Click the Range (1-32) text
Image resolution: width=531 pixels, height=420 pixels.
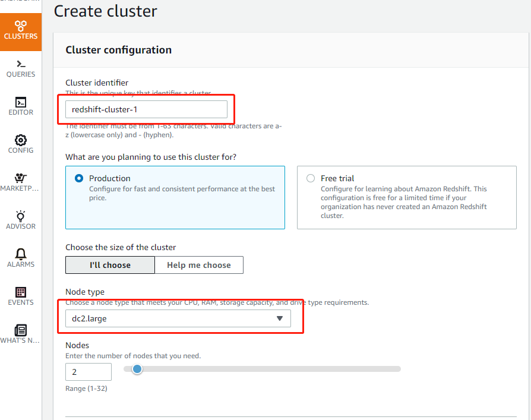pos(86,389)
